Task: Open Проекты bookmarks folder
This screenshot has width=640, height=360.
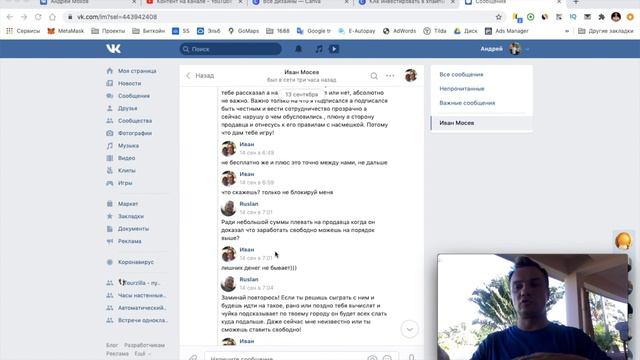Action: pyautogui.click(x=109, y=31)
